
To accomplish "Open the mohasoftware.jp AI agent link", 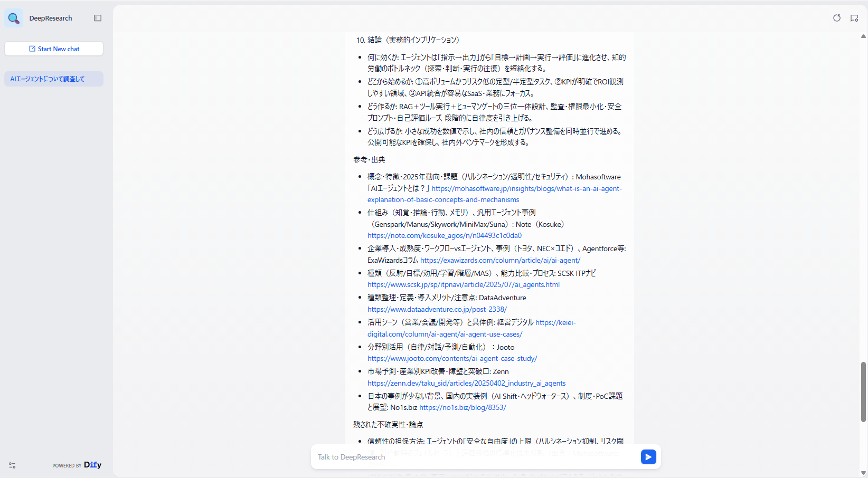I will tap(526, 188).
